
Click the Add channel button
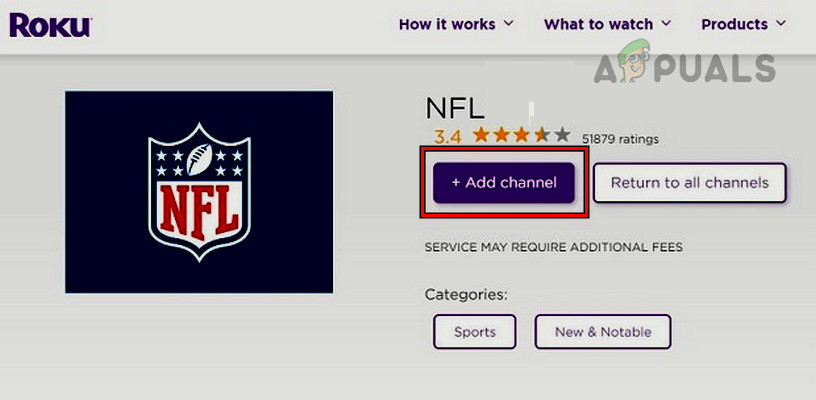(x=504, y=183)
